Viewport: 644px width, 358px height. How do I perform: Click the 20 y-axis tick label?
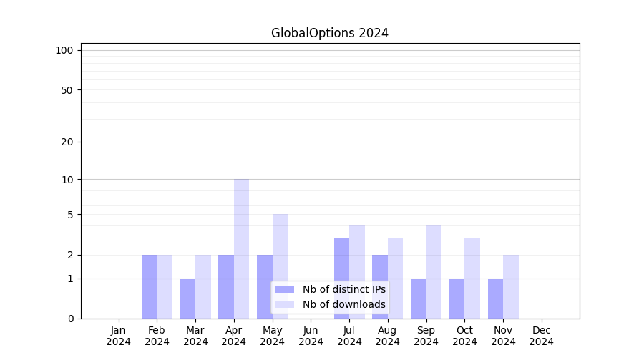pos(67,142)
